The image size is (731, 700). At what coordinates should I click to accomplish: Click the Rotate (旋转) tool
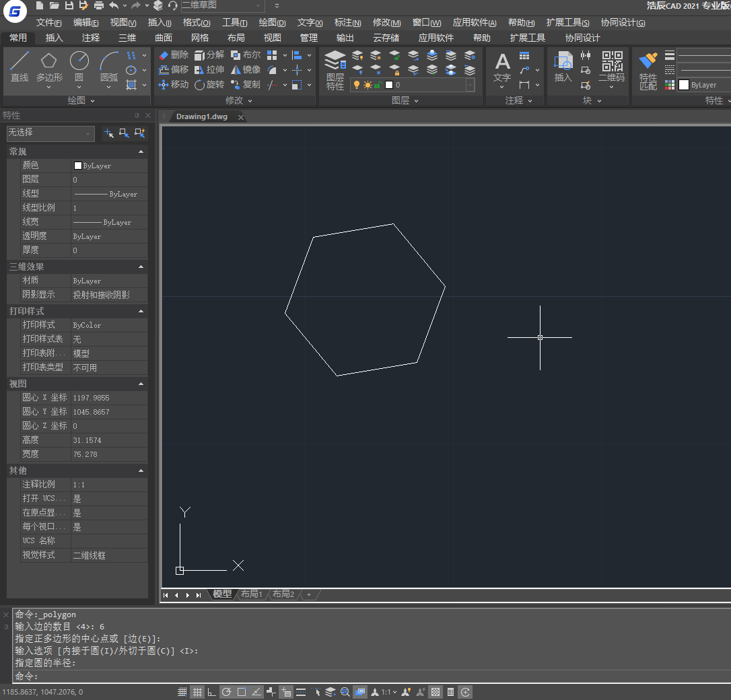(x=209, y=84)
